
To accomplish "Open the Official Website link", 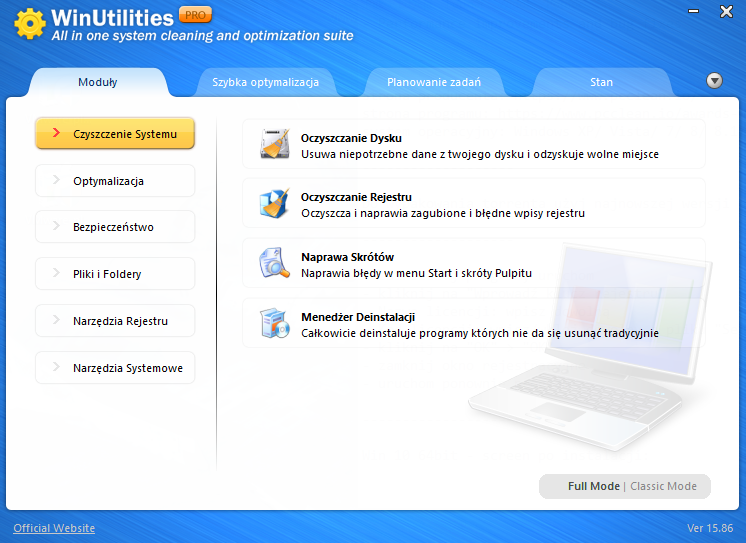I will [54, 528].
